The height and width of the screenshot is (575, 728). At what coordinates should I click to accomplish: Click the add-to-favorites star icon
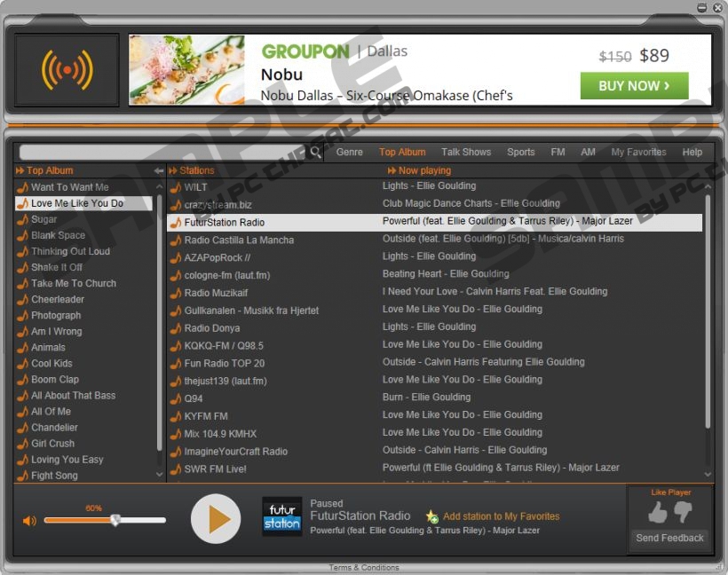click(432, 516)
